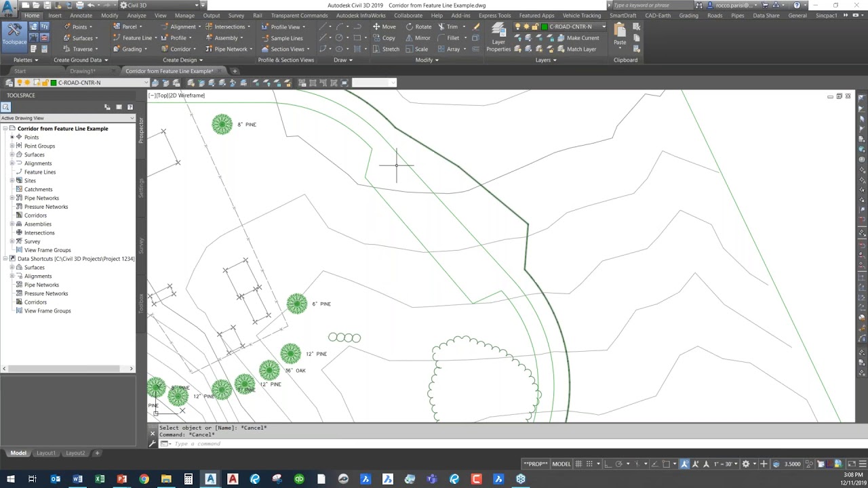Select the Stretch tool
This screenshot has height=488, width=868.
386,49
